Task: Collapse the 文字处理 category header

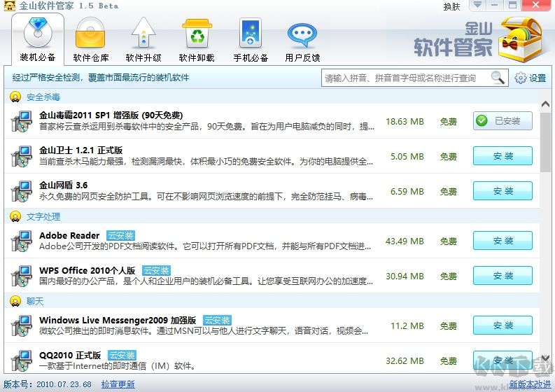Action: coord(272,216)
